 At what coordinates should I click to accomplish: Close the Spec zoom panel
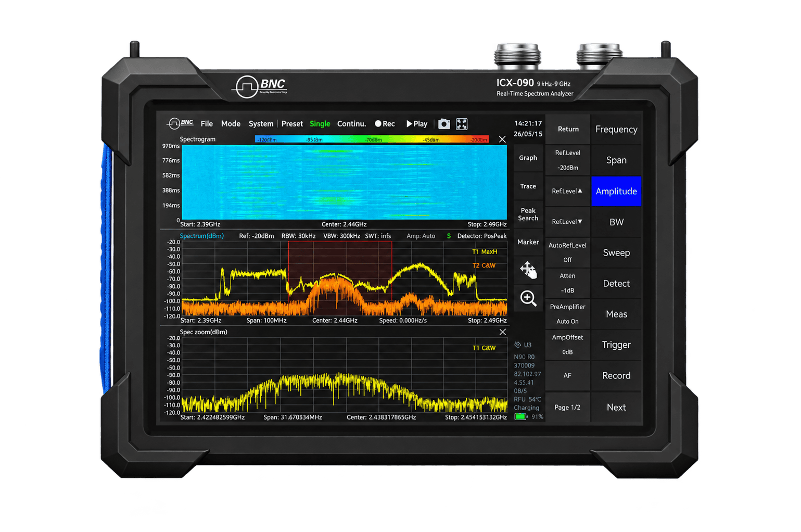click(503, 332)
